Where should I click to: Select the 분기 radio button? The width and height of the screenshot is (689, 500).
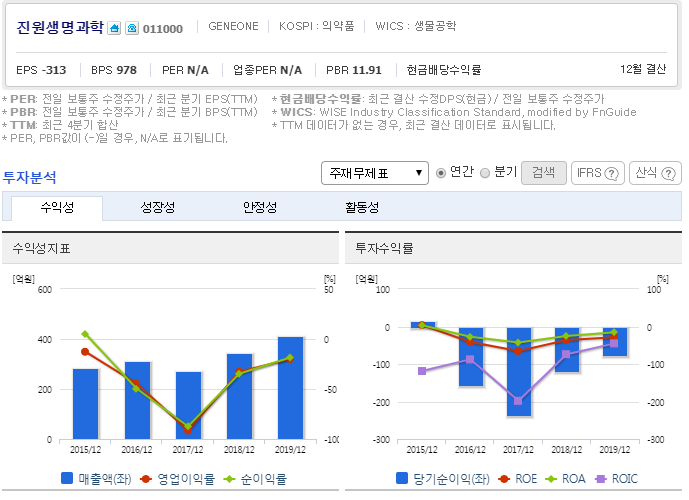(x=485, y=173)
